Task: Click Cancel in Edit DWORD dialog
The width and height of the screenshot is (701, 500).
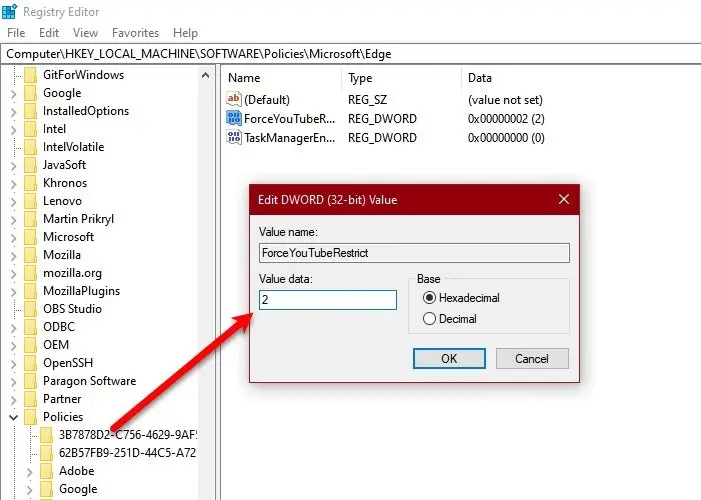Action: [x=532, y=359]
